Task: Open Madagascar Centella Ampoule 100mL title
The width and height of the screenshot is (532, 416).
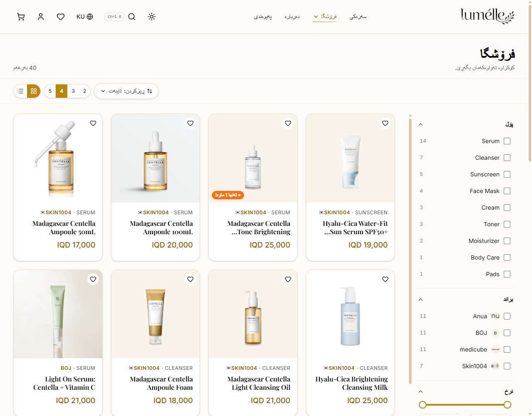Action: coord(161,228)
